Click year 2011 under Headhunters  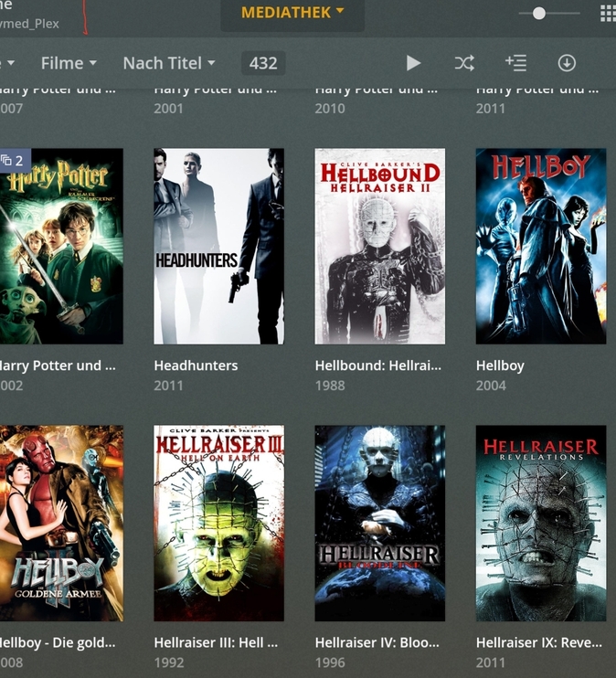click(169, 386)
